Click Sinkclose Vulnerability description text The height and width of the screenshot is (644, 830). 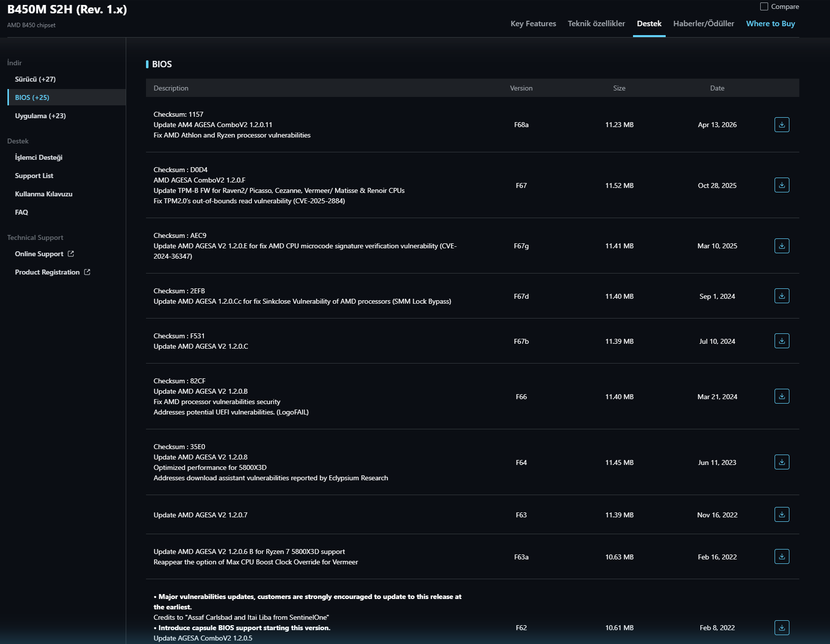point(302,301)
